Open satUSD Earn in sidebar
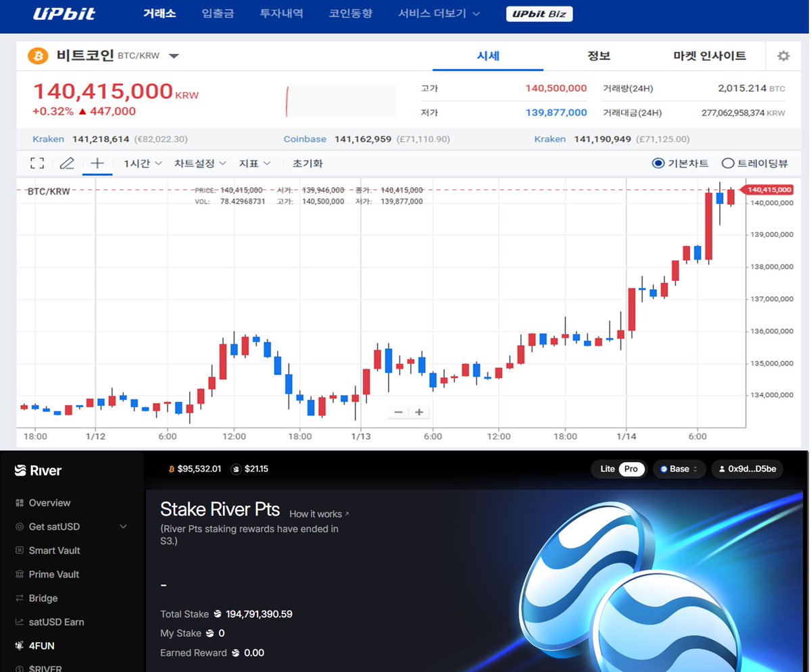Image resolution: width=811 pixels, height=672 pixels. 56,622
